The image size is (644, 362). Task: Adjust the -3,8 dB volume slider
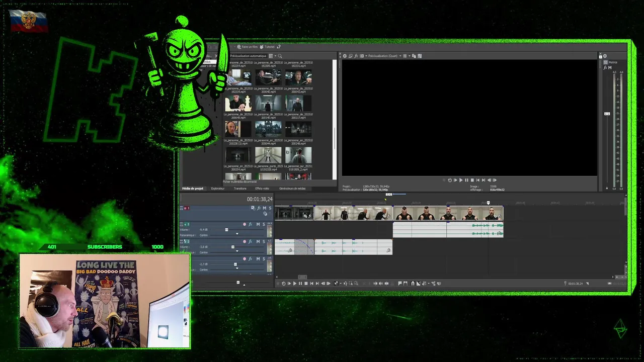pyautogui.click(x=233, y=247)
